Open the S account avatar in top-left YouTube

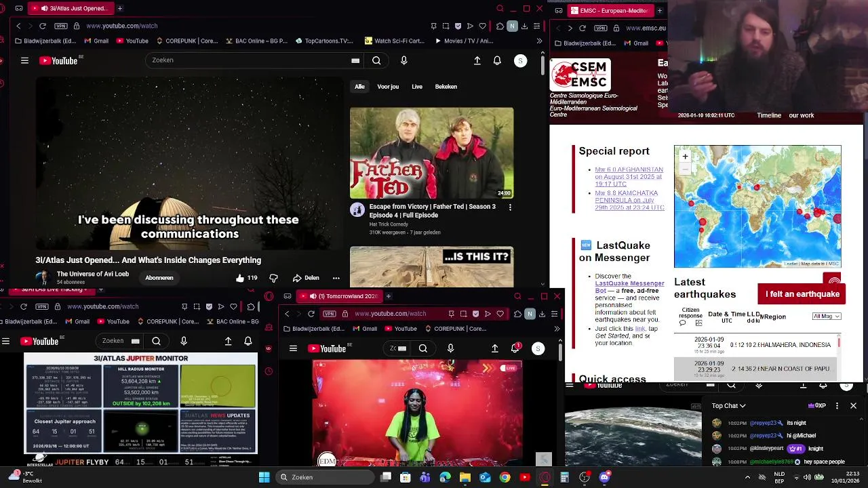coord(520,60)
